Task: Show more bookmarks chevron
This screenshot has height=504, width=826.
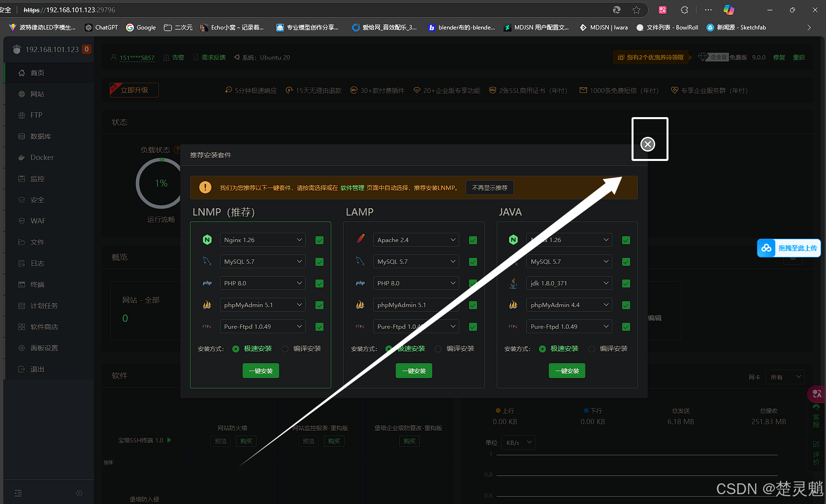Action: [x=809, y=28]
